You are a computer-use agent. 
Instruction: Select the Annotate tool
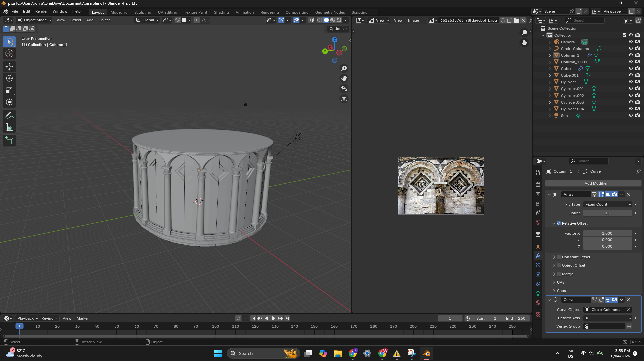[x=9, y=116]
